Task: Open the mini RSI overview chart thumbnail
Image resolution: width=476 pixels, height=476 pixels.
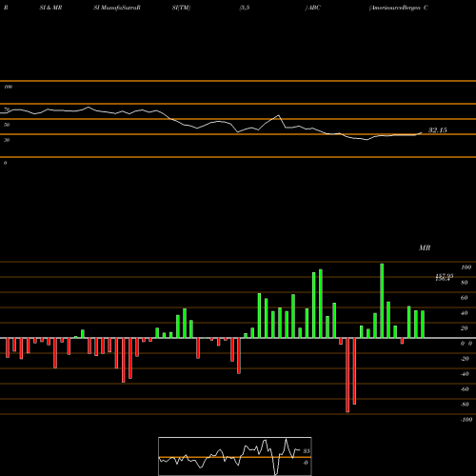Action: point(235,456)
